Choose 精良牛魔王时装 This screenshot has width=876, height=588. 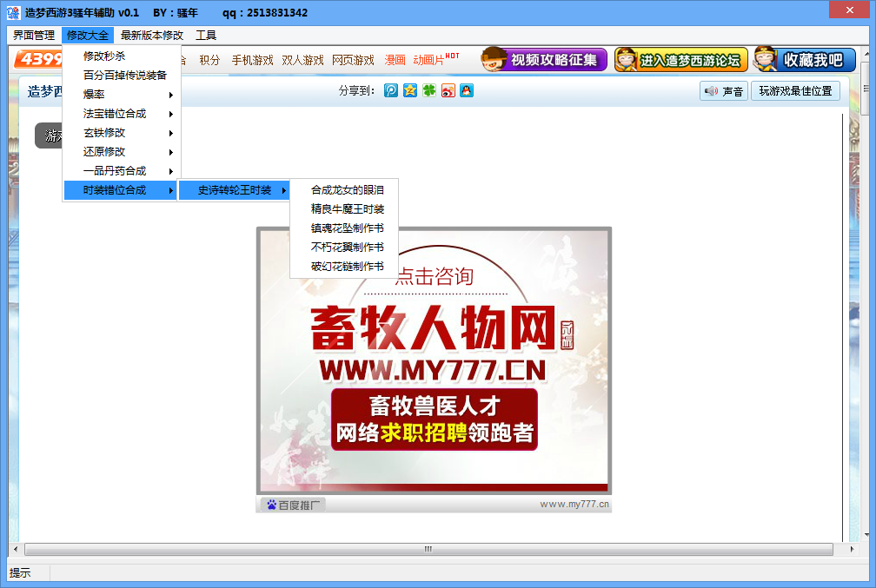[345, 208]
